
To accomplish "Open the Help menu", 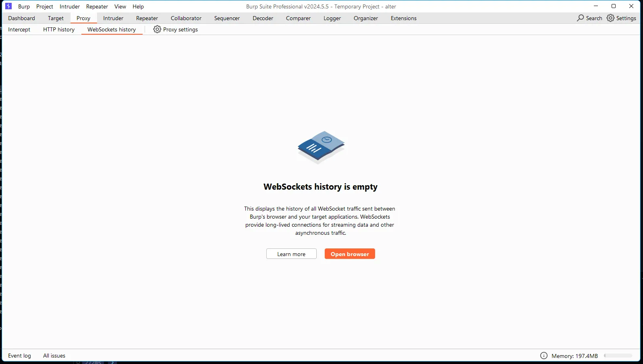I will [138, 6].
